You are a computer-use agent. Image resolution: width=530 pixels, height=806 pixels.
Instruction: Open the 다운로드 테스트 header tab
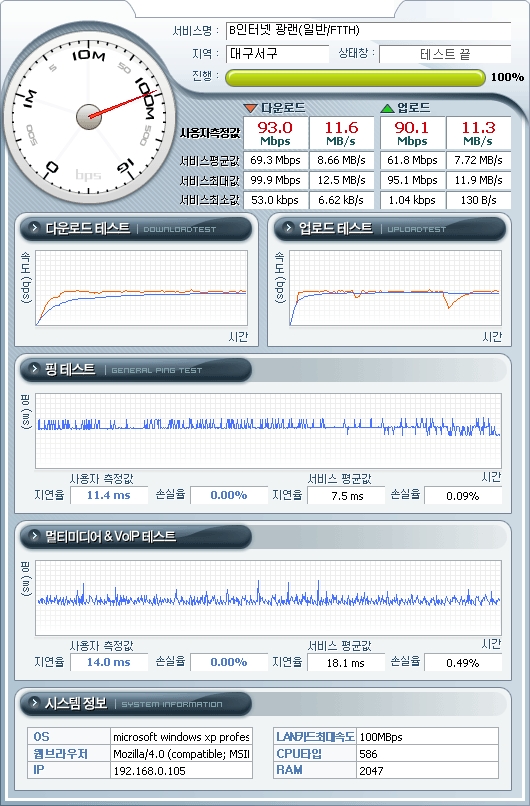point(136,229)
